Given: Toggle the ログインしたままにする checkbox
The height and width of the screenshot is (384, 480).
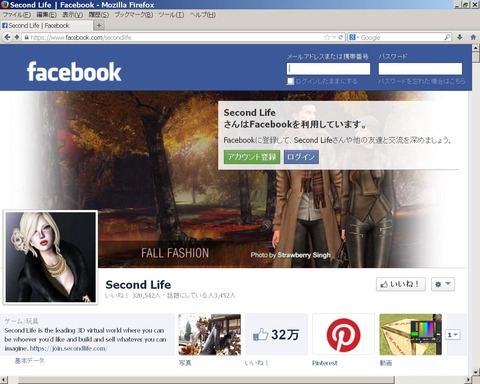Looking at the screenshot, I should [291, 81].
